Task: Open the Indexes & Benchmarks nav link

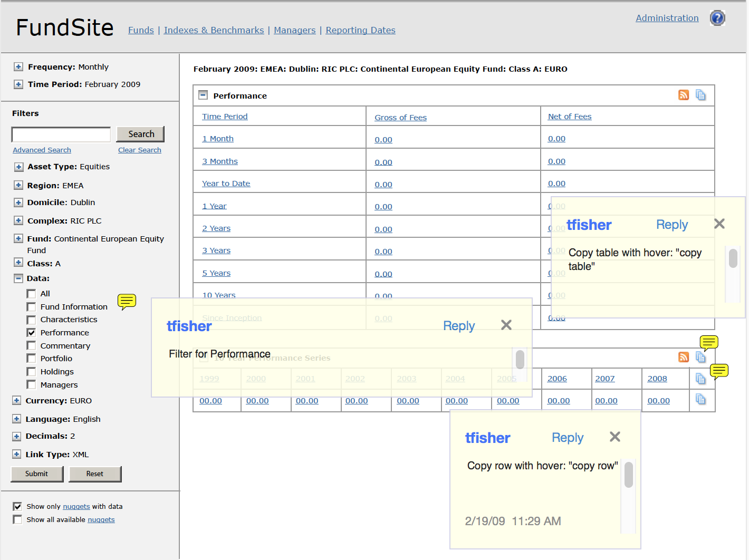Action: [x=214, y=30]
